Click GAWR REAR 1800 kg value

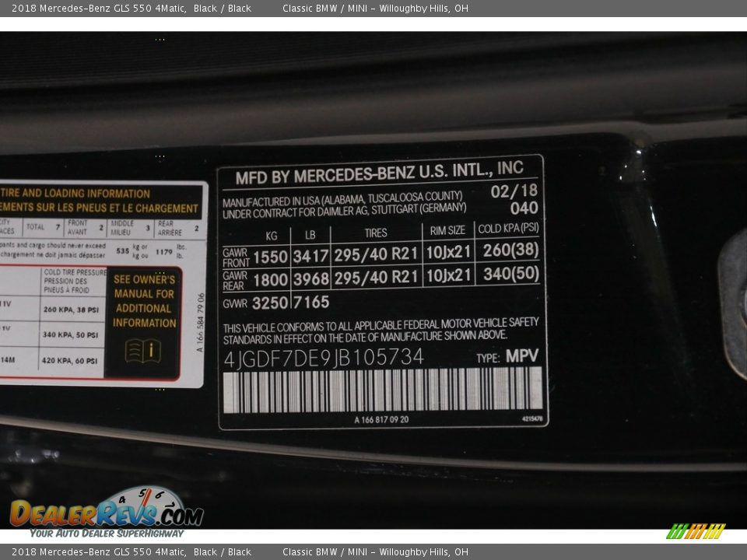tap(270, 279)
